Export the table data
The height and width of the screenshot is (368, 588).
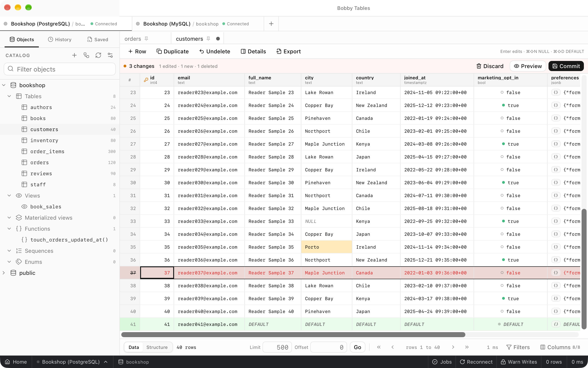(288, 51)
